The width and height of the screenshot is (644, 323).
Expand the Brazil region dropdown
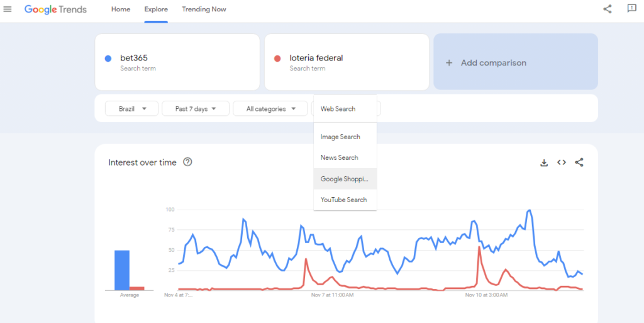click(132, 109)
